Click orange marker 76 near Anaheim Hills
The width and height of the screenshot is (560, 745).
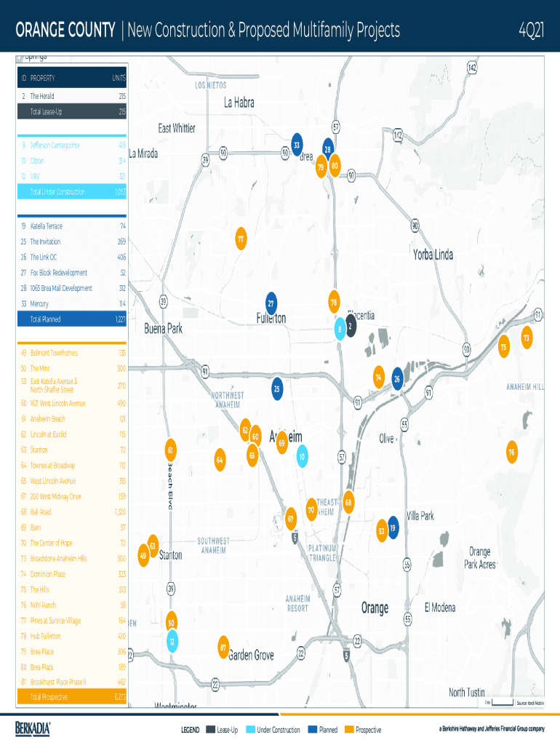tap(512, 451)
